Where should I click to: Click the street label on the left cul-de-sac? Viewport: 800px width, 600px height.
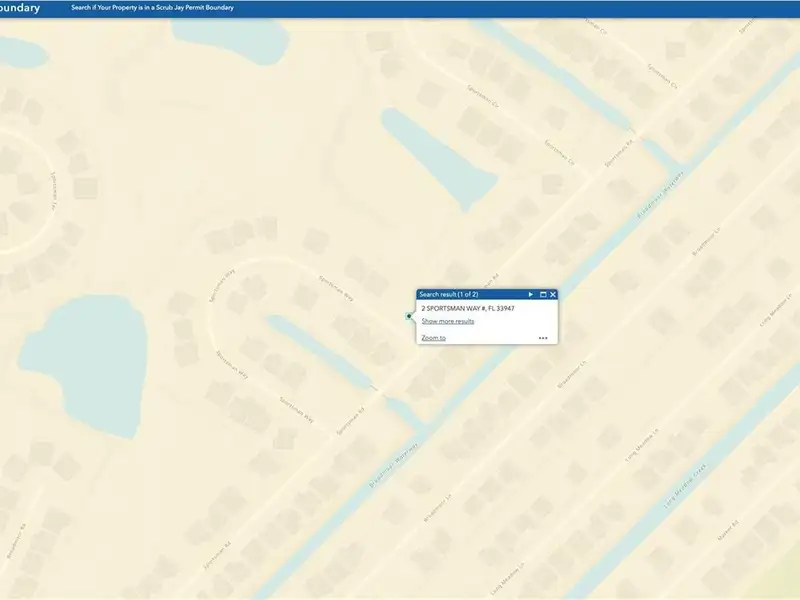pos(53,189)
